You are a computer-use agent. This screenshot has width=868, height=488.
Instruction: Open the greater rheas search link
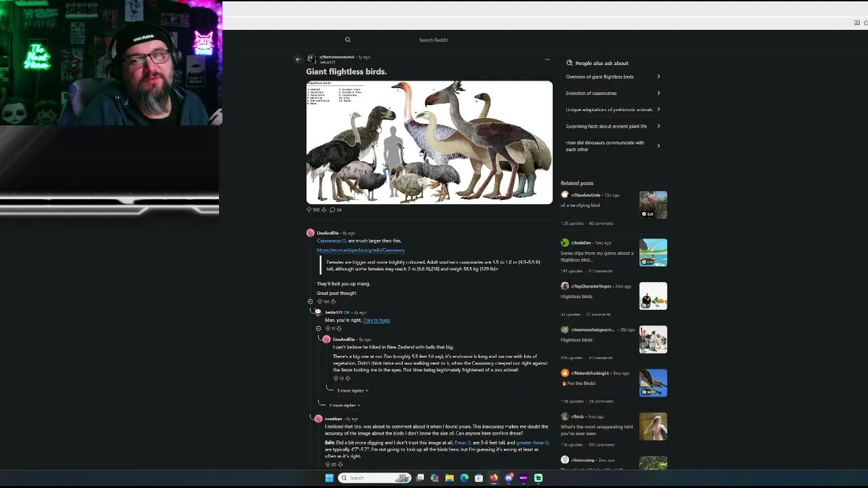click(532, 443)
